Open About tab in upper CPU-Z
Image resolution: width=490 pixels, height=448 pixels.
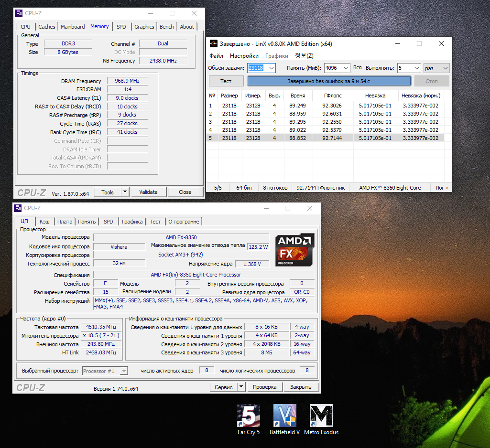coord(187,27)
